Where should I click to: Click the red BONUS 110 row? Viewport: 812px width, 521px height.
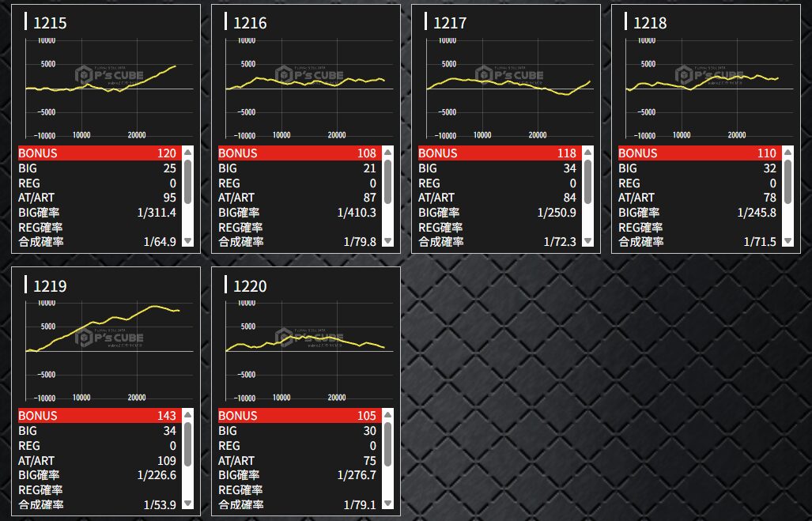click(x=700, y=153)
